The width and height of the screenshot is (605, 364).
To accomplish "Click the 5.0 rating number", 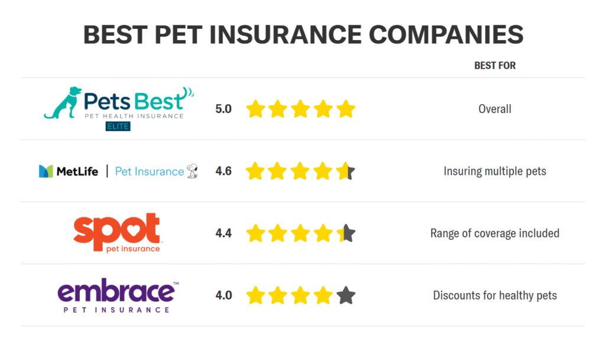I will pos(223,109).
